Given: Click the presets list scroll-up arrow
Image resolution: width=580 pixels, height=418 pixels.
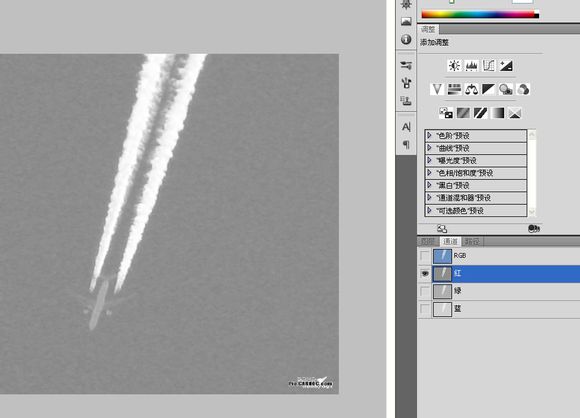Looking at the screenshot, I should click(532, 135).
